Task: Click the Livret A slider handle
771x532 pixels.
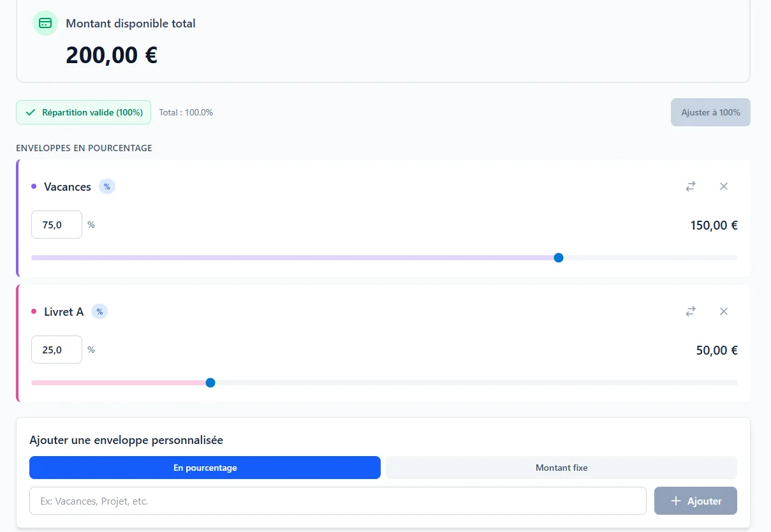Action: click(x=210, y=383)
